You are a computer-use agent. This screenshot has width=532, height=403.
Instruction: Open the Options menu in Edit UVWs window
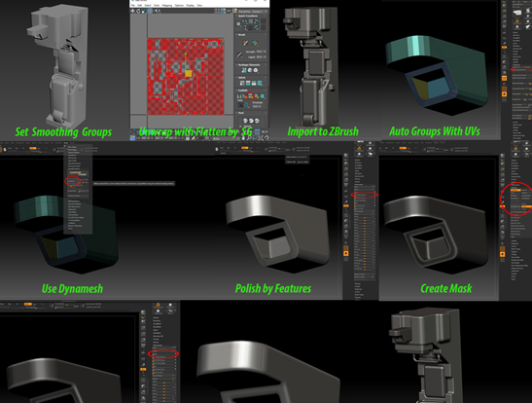click(x=180, y=6)
